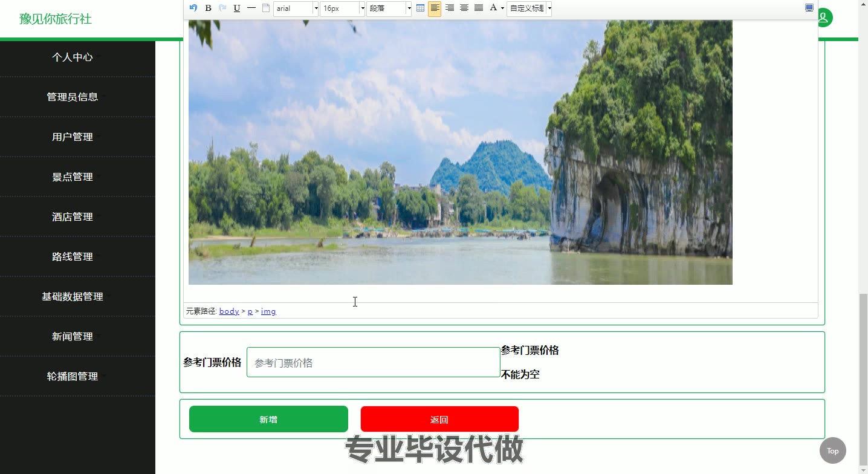This screenshot has width=868, height=474.
Task: Click the round Top button
Action: [x=833, y=450]
